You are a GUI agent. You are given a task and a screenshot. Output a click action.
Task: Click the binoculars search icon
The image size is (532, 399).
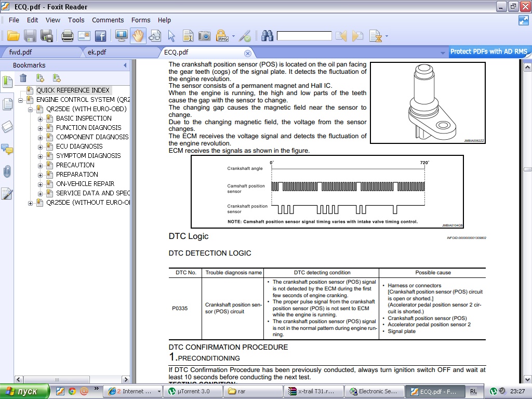pyautogui.click(x=268, y=36)
